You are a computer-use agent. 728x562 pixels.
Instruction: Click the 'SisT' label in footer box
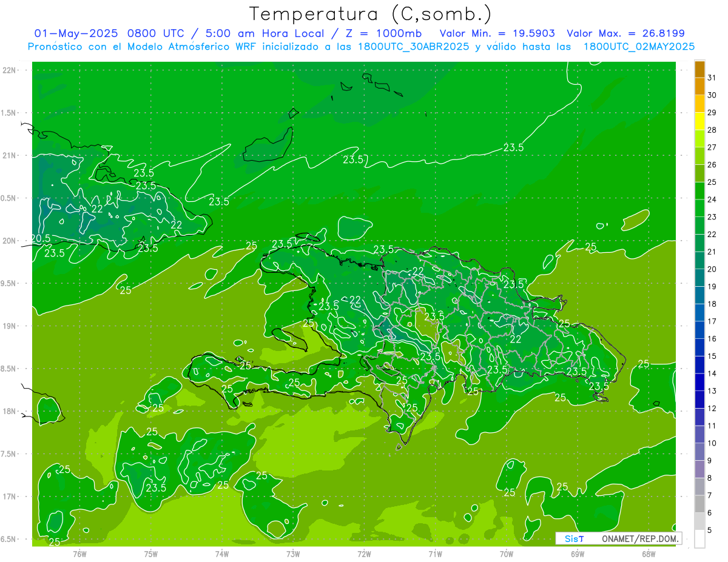tap(574, 538)
